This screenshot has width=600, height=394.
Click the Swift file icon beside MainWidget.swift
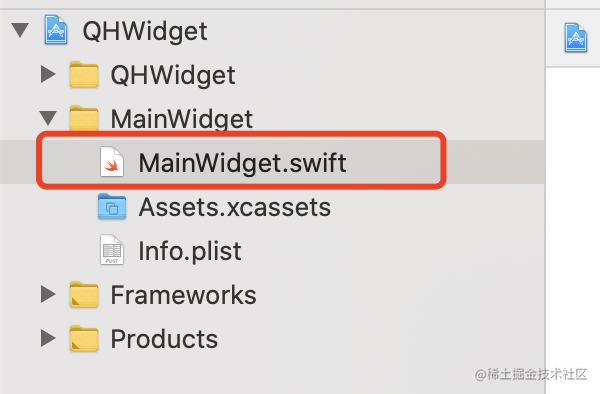tap(112, 162)
